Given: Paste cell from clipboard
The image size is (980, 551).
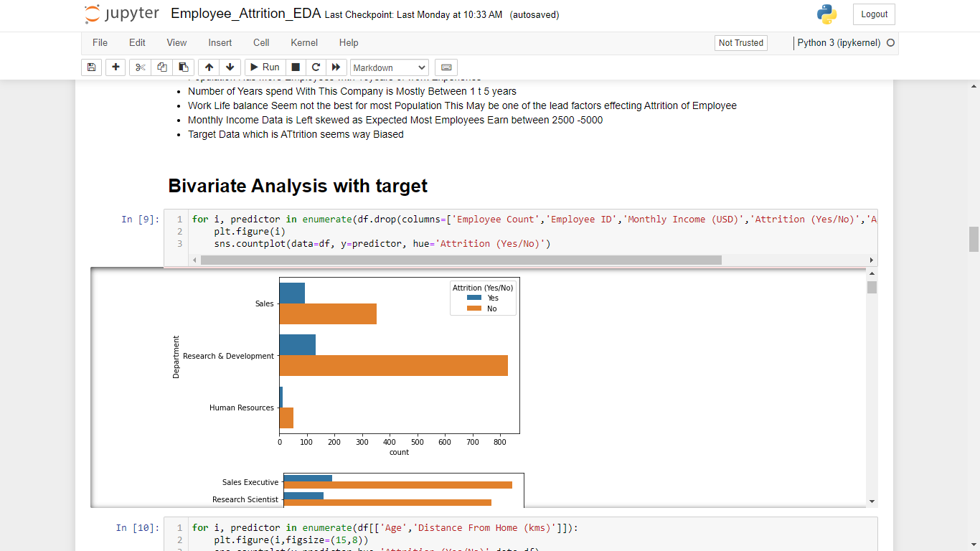Looking at the screenshot, I should click(183, 67).
